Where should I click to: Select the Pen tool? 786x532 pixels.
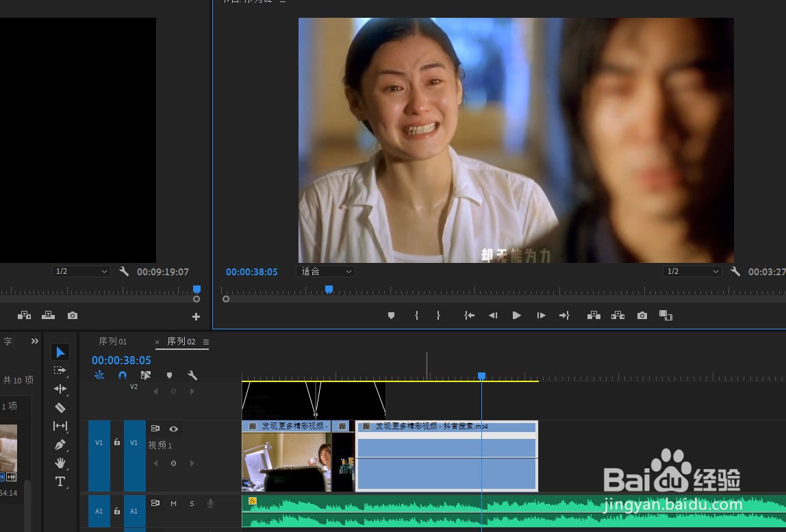pos(60,444)
